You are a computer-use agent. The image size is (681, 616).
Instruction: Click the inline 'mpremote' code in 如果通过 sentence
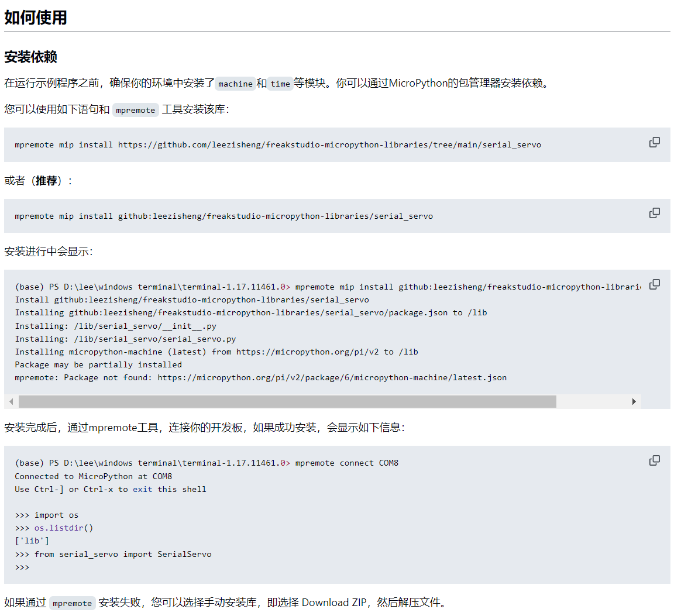(72, 603)
